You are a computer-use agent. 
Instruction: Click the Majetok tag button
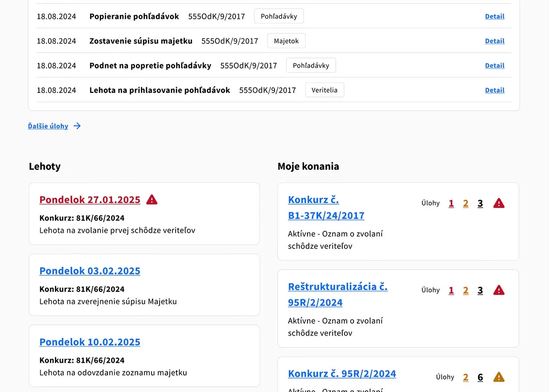286,41
